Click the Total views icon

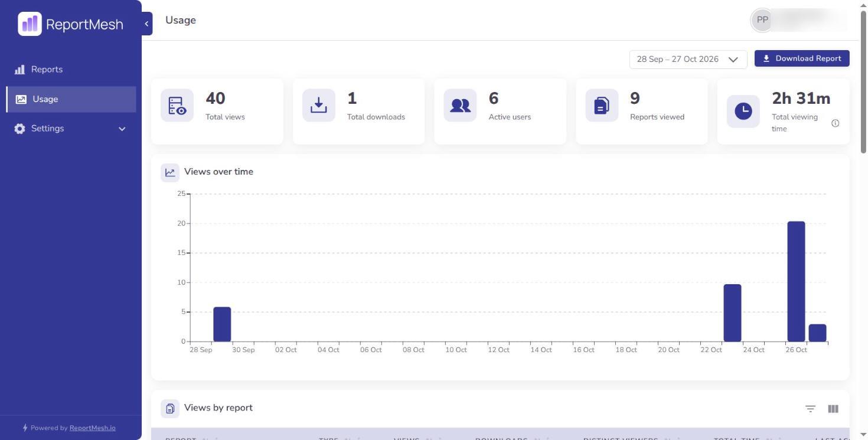pyautogui.click(x=177, y=106)
